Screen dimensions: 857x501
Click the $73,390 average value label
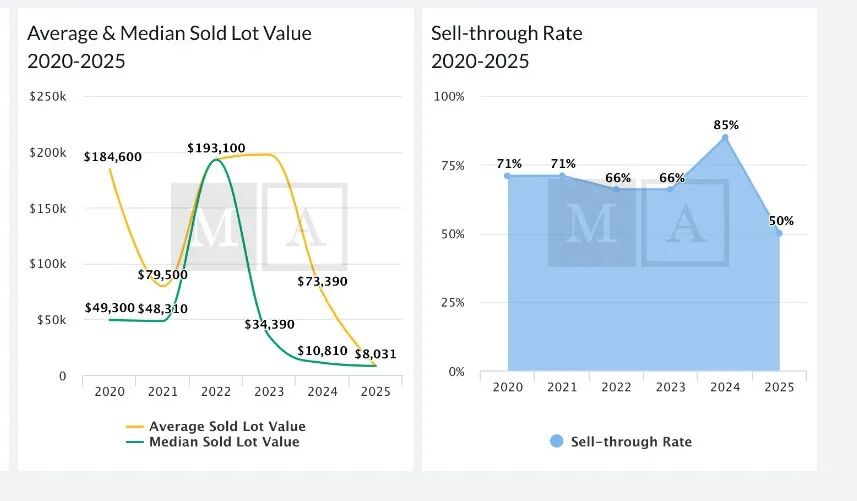pos(322,282)
